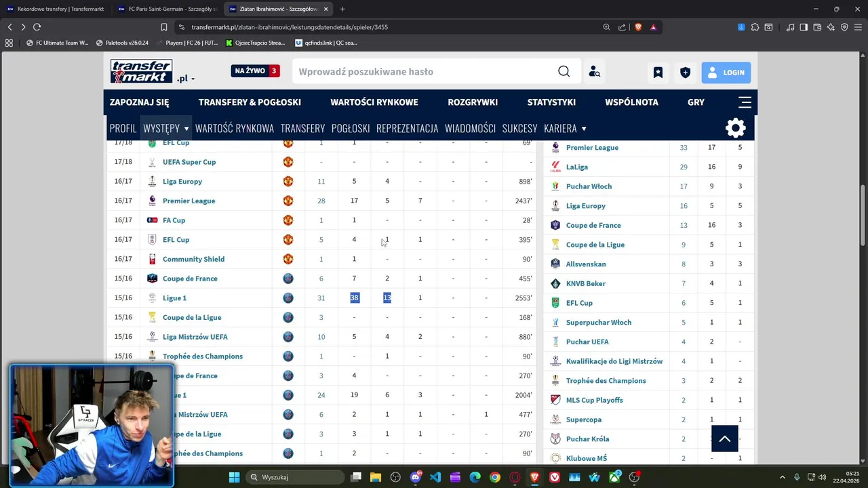
Task: Open the Brave Wallet icon
Action: (x=817, y=27)
